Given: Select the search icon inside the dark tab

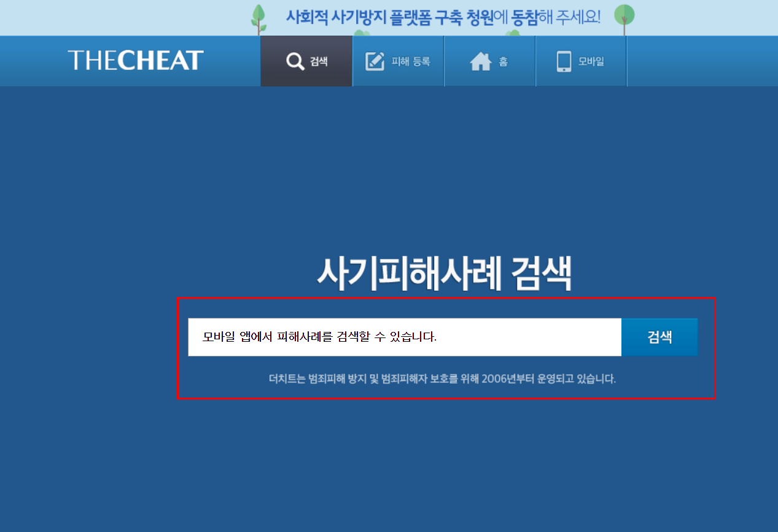Looking at the screenshot, I should click(295, 61).
